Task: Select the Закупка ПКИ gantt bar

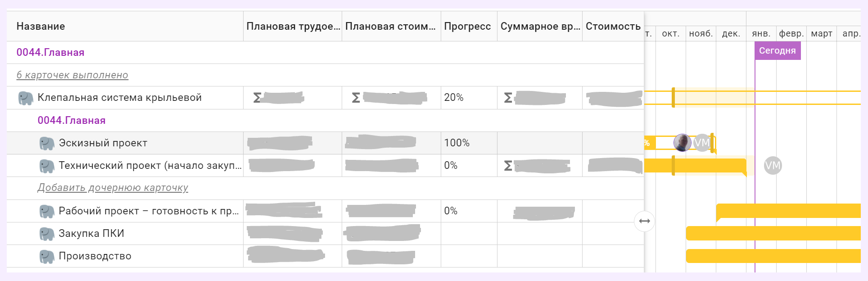Action: (x=773, y=233)
